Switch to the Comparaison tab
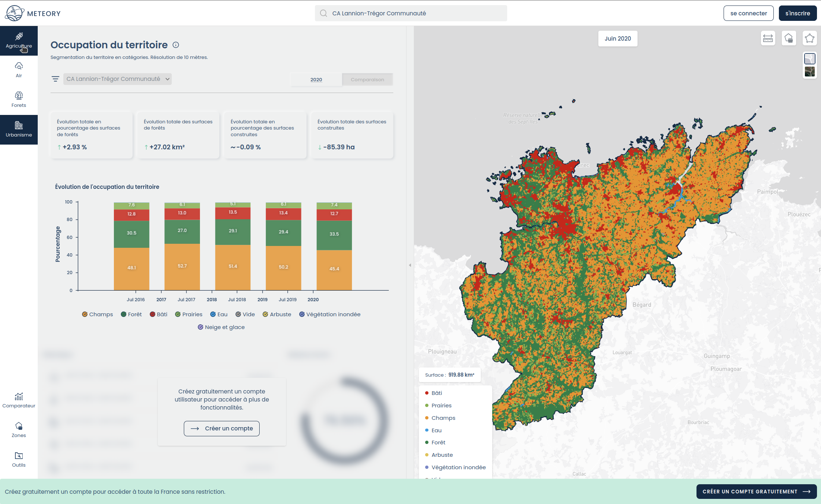This screenshot has width=821, height=504. 367,79
